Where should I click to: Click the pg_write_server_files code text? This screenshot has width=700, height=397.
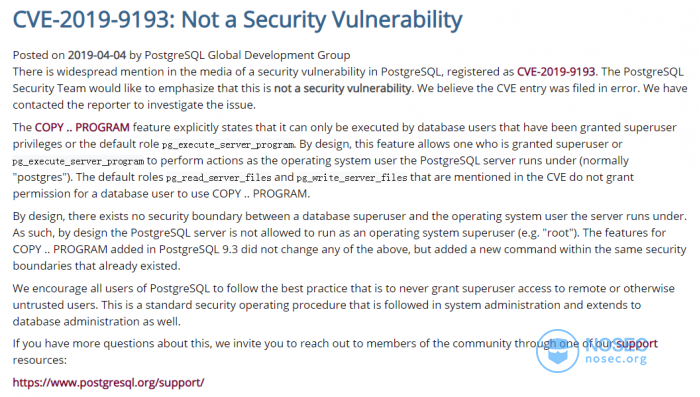coord(352,178)
